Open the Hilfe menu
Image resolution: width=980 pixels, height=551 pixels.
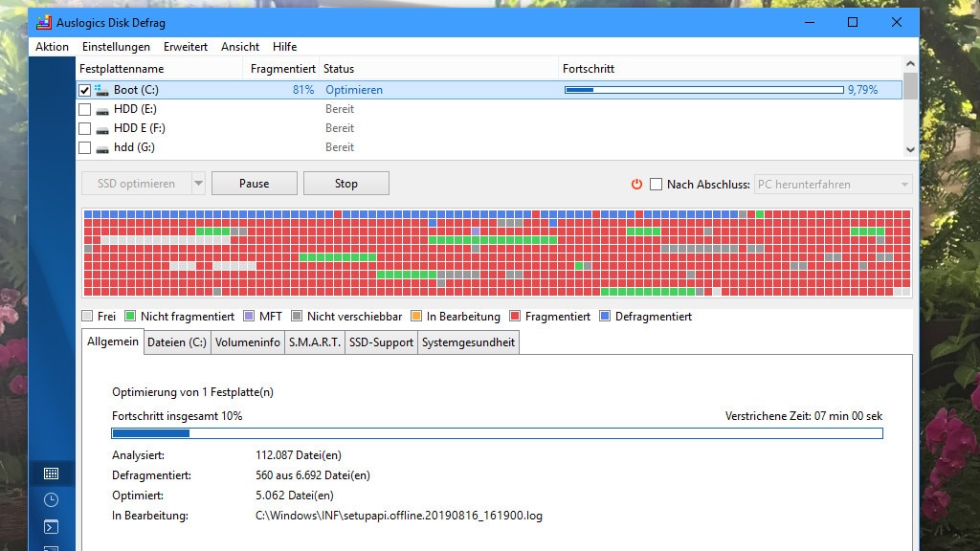click(x=284, y=47)
